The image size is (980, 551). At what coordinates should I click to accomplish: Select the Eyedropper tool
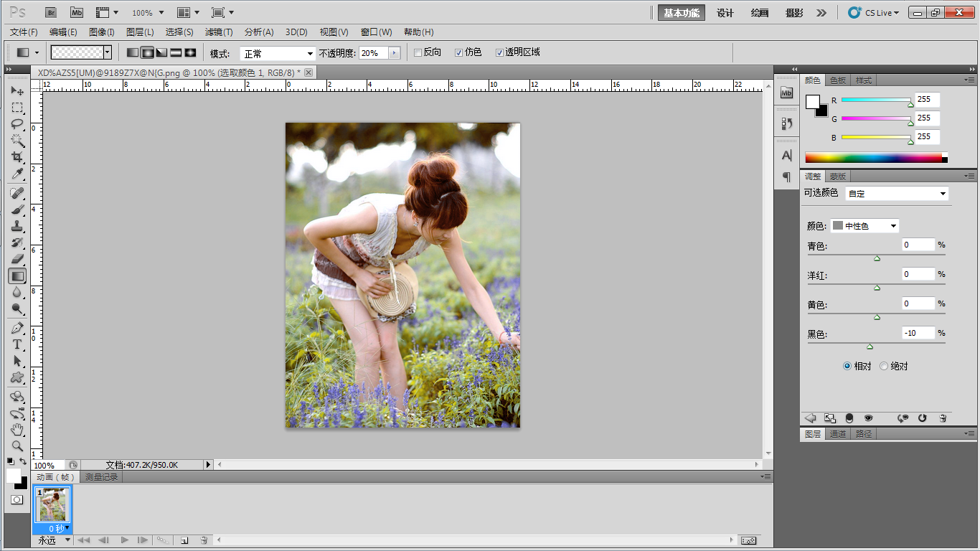(x=17, y=174)
